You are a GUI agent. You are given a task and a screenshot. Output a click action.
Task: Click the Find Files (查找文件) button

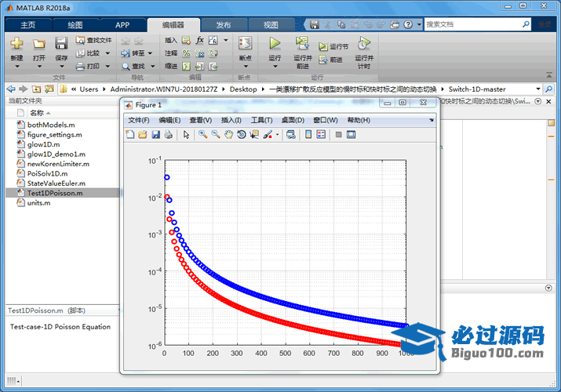pyautogui.click(x=94, y=40)
